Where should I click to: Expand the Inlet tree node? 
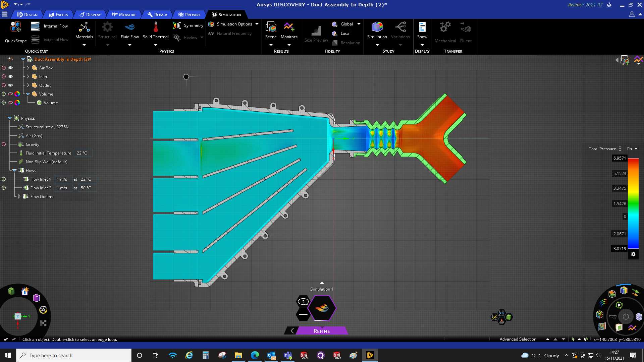coord(28,76)
